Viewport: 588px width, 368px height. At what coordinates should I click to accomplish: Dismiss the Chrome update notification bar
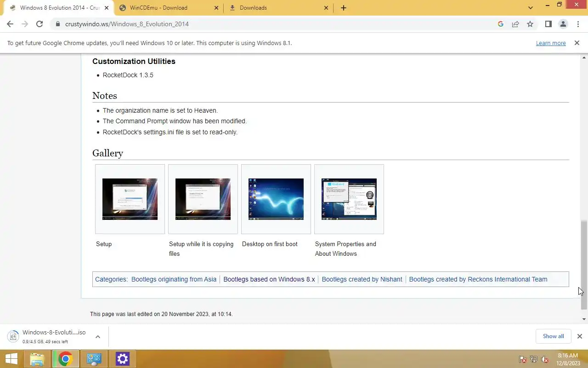point(577,43)
